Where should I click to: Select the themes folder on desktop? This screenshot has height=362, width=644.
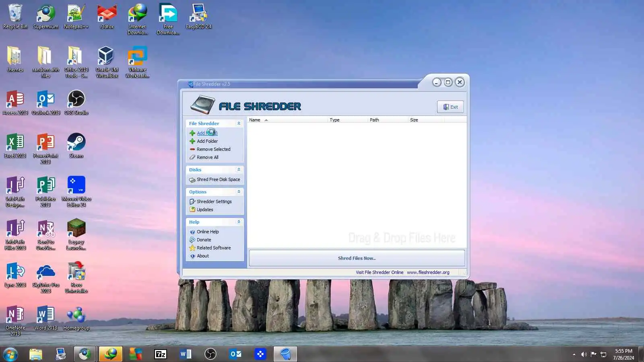15,59
